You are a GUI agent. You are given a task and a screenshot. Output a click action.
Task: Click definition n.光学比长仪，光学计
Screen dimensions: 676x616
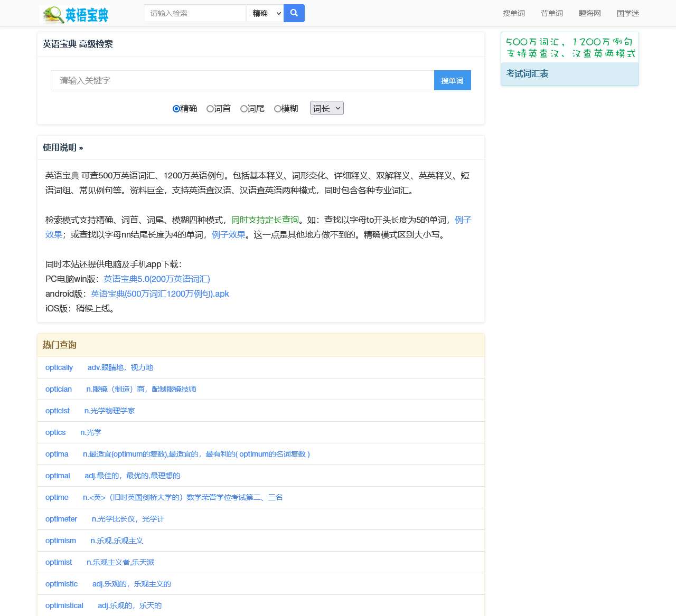pos(128,519)
